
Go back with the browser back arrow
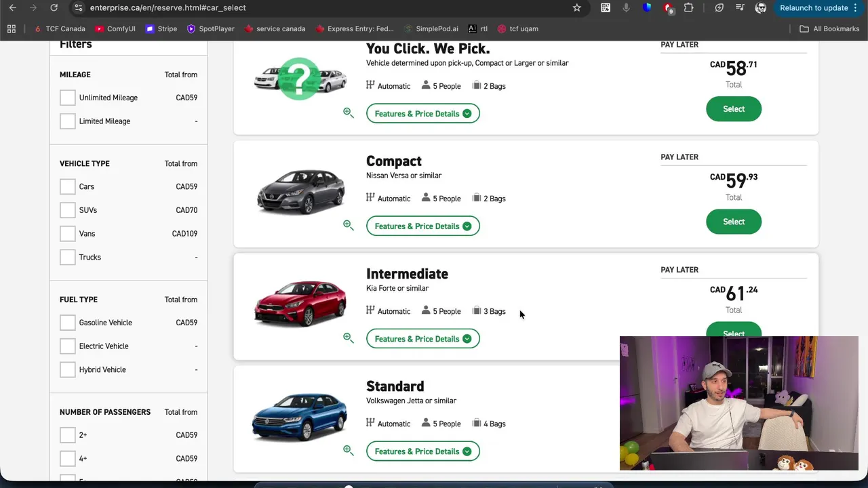click(x=12, y=7)
